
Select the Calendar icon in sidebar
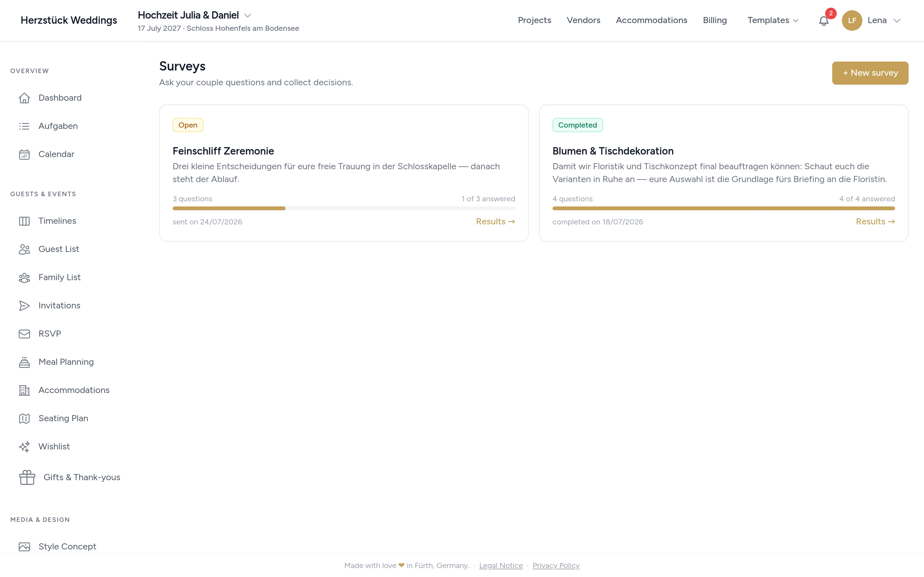pos(24,154)
